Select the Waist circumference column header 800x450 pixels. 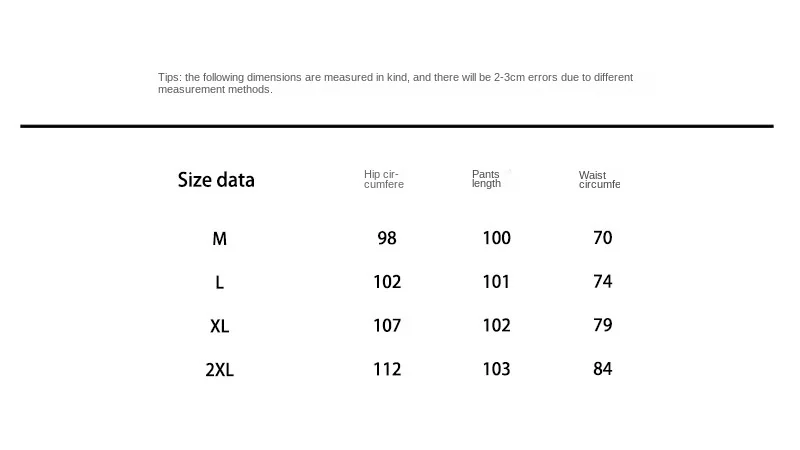(x=599, y=180)
